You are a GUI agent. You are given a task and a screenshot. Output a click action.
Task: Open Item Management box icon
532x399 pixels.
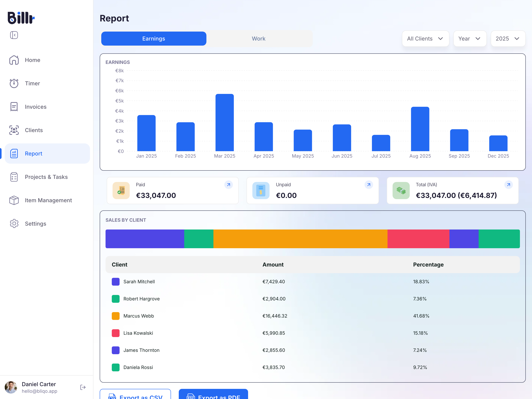tap(14, 200)
